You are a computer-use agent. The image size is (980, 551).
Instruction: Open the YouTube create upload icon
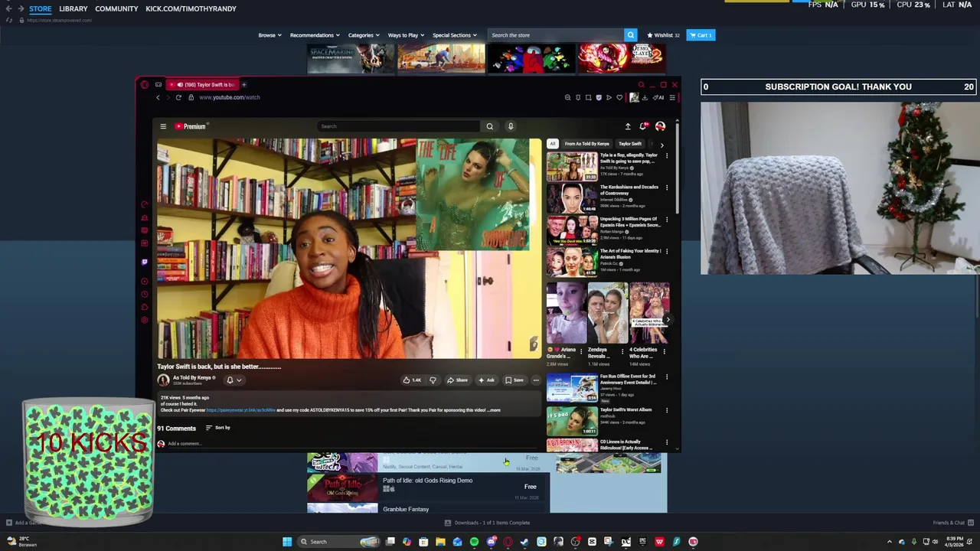pos(628,126)
